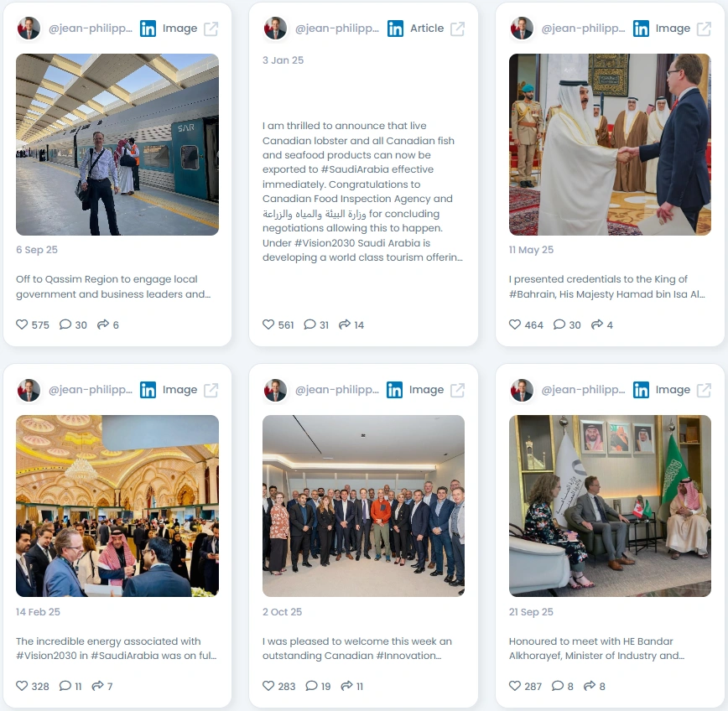Image resolution: width=728 pixels, height=711 pixels.
Task: Click the share arrow icon with 11 shares
Action: point(346,686)
